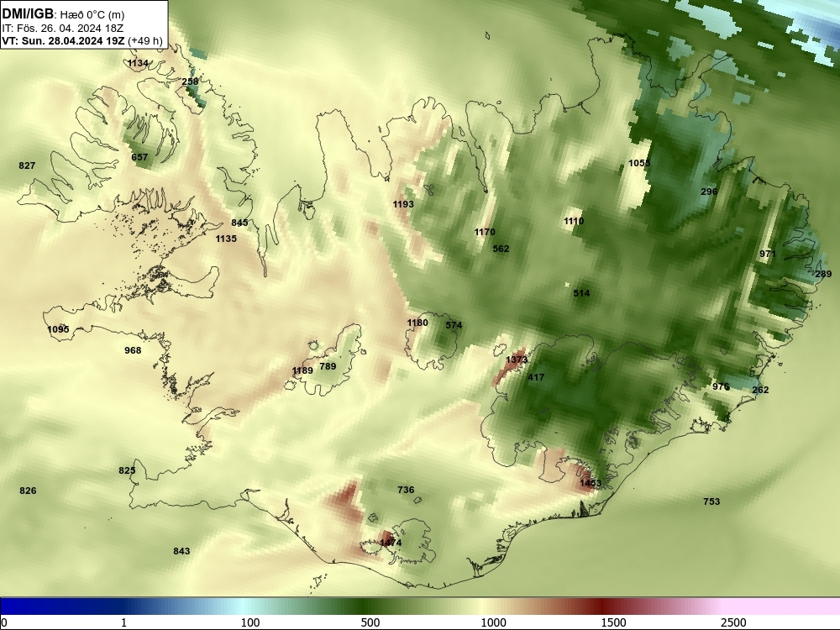Image resolution: width=840 pixels, height=630 pixels.
Task: Click the 500 tick on the color scale
Action: click(370, 622)
